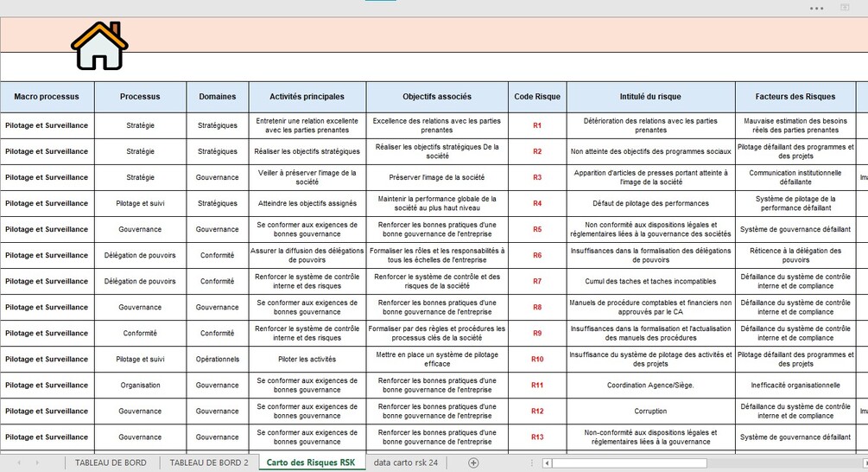Select risk code R5 cell
The image size is (868, 472).
[537, 229]
